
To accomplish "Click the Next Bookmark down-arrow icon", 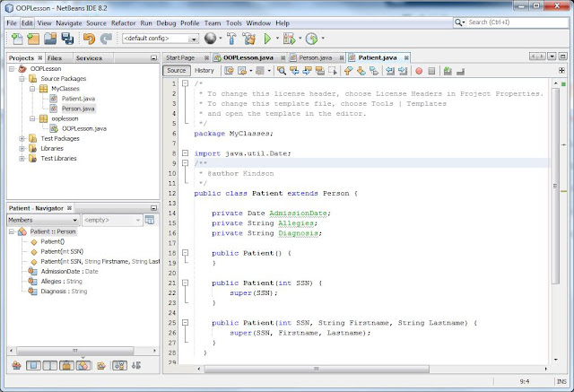I will tap(361, 71).
